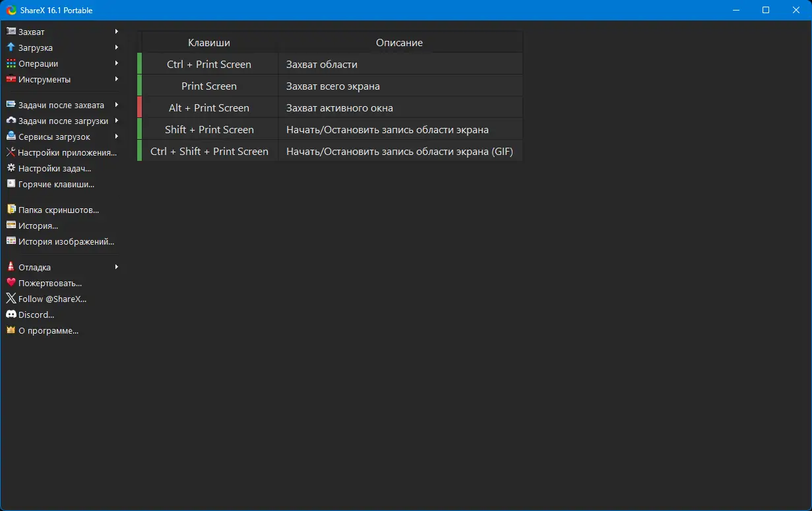Click the GIF recording description cell
Image resolution: width=812 pixels, height=511 pixels.
(x=400, y=151)
